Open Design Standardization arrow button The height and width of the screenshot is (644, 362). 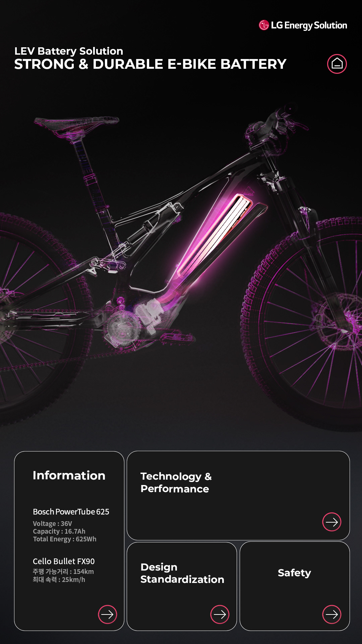tap(220, 614)
